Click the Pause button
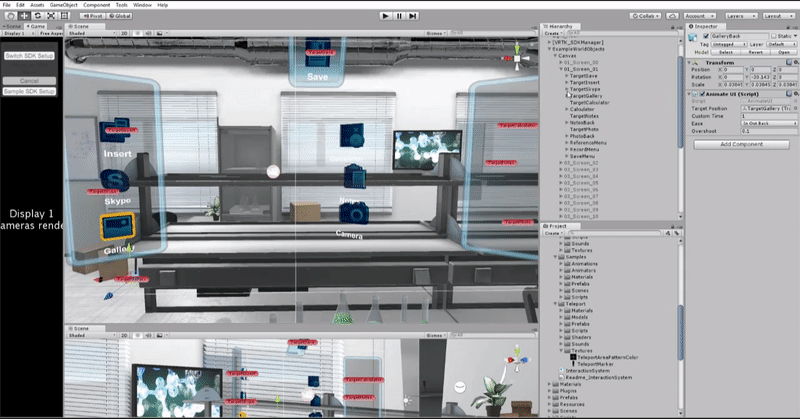 [399, 16]
